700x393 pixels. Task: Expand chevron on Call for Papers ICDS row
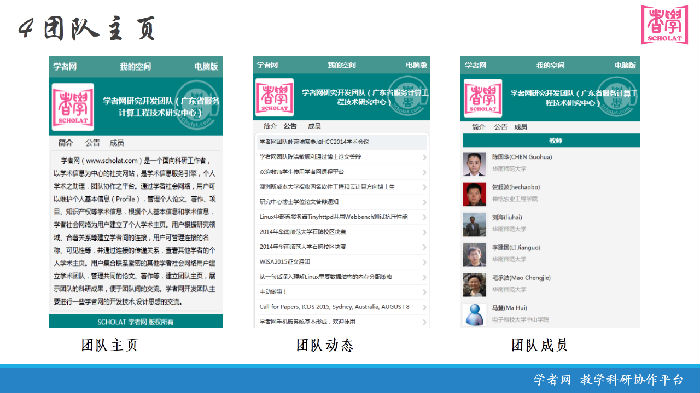(424, 307)
